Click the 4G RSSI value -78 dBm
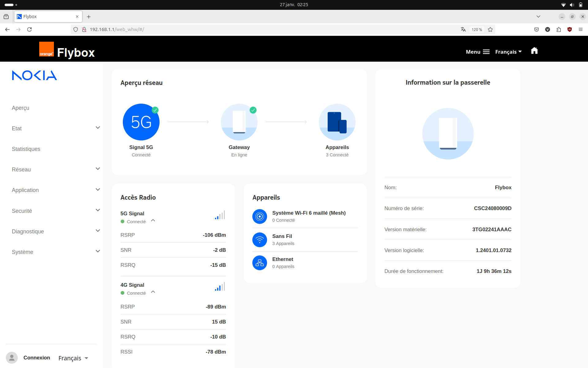The width and height of the screenshot is (588, 368). (216, 352)
